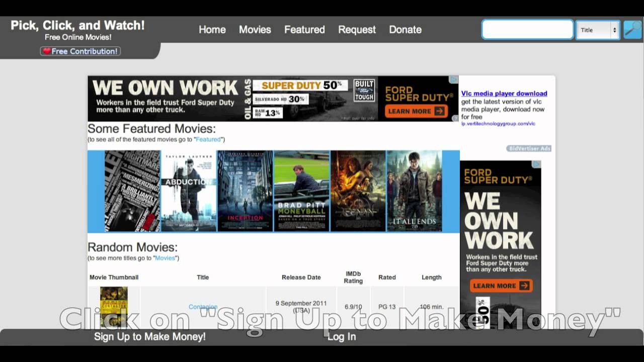This screenshot has height=362, width=644.
Task: Go to the Home menu item
Action: 212,30
